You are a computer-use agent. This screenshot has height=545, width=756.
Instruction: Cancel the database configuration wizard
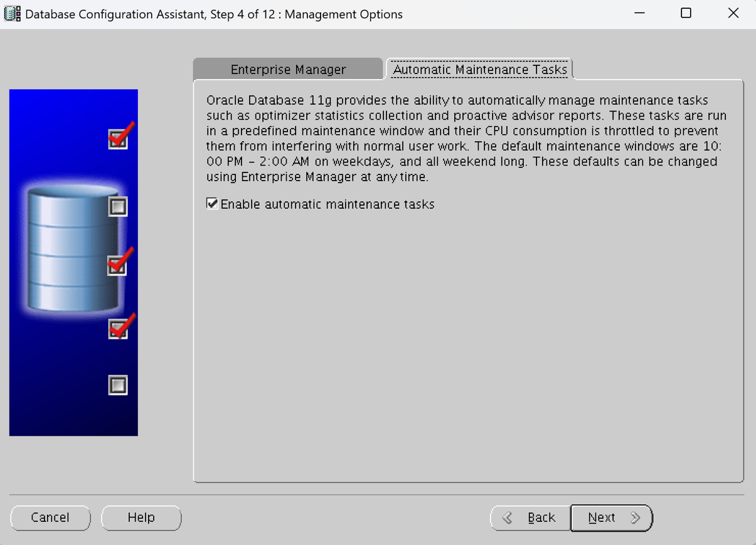point(50,517)
